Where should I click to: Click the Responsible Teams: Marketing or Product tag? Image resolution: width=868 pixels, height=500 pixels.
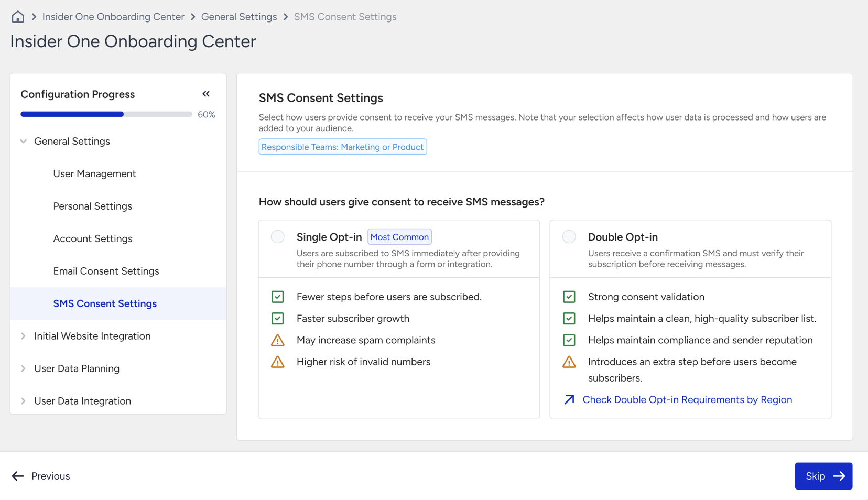(343, 147)
